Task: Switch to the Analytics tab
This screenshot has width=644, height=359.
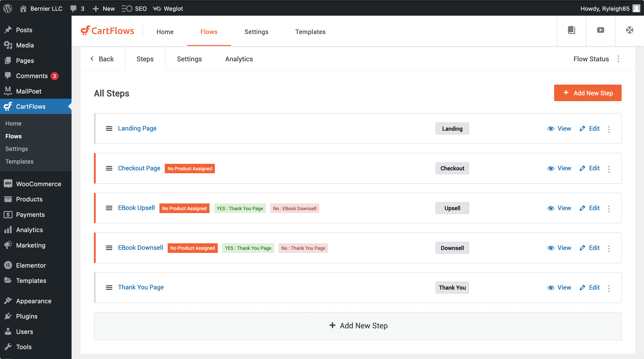Action: click(239, 58)
